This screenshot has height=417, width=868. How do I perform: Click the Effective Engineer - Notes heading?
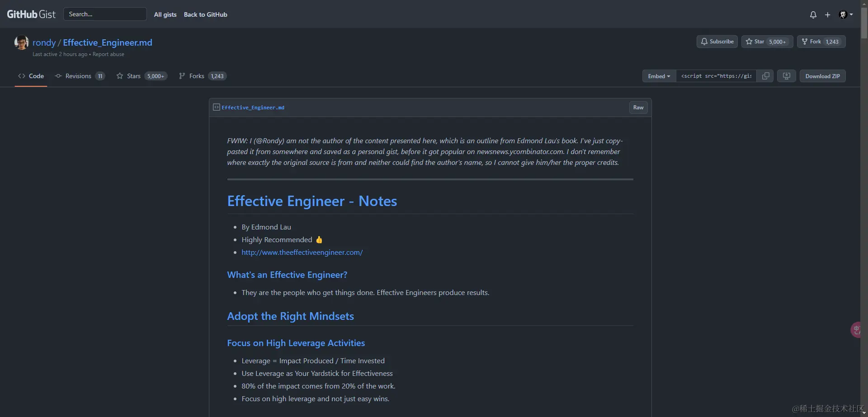click(x=312, y=201)
